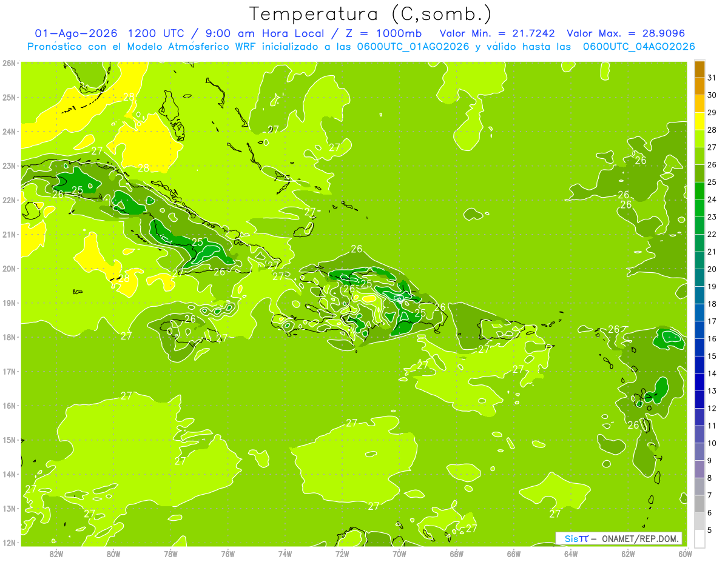
Task: Click the "20" label on the color legend
Action: [x=712, y=269]
